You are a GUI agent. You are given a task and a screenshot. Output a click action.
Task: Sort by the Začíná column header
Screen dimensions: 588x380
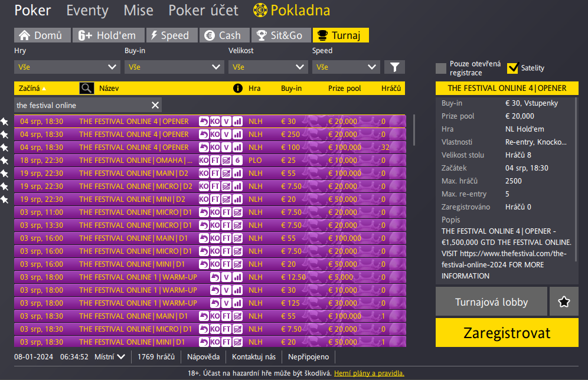pyautogui.click(x=32, y=89)
